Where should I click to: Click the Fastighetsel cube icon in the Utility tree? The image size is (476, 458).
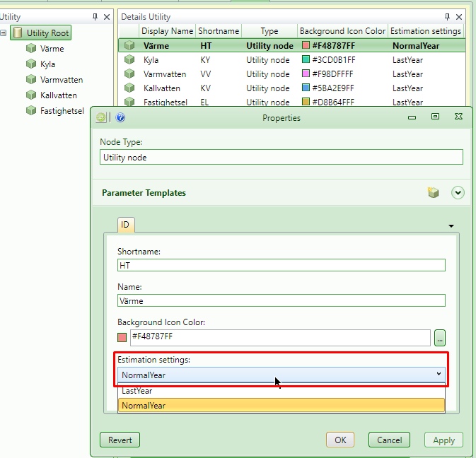[31, 110]
